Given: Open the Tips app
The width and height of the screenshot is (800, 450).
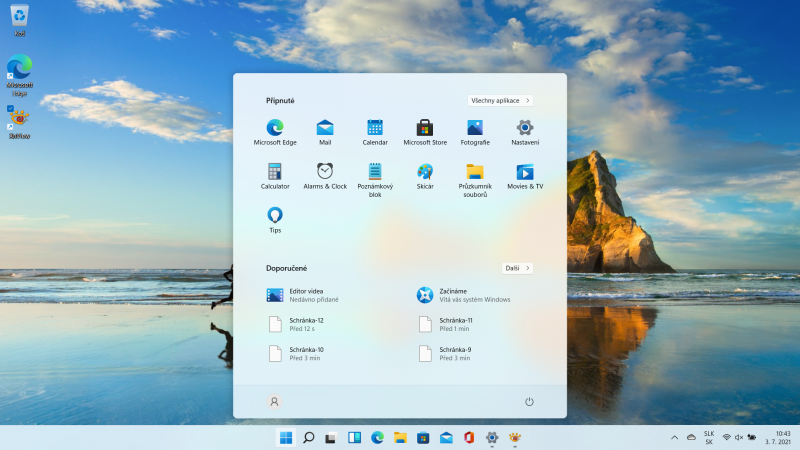Looking at the screenshot, I should click(x=275, y=220).
